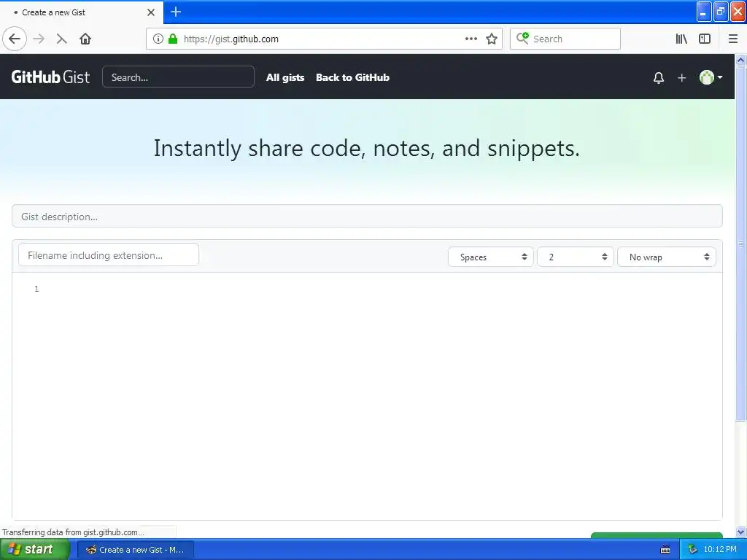
Task: Open the Library icon in toolbar
Action: (681, 39)
